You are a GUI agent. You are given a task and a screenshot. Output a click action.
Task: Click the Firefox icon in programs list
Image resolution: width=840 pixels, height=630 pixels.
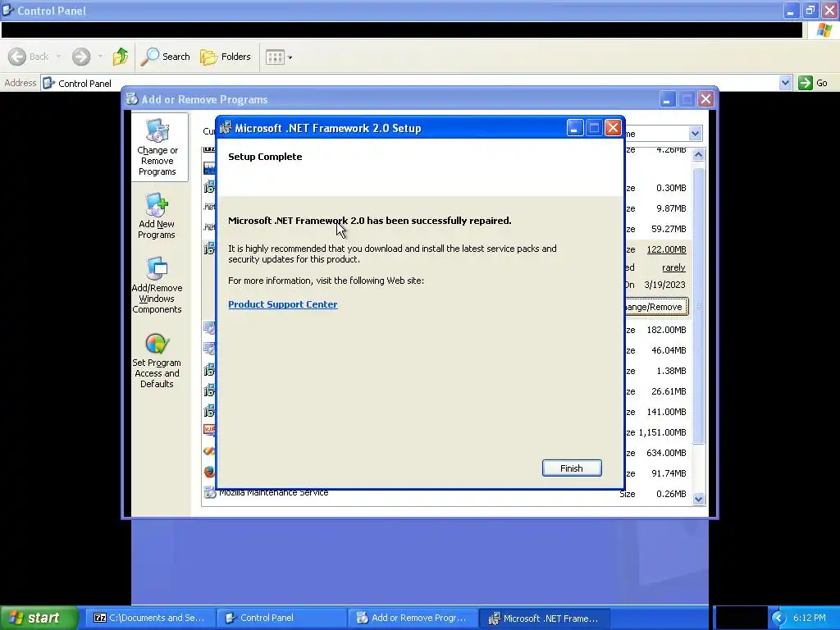pyautogui.click(x=209, y=472)
